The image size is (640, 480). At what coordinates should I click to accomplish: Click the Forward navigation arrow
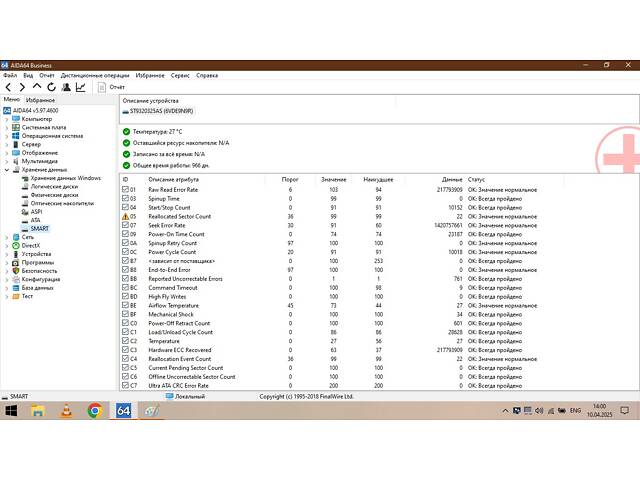(x=22, y=87)
